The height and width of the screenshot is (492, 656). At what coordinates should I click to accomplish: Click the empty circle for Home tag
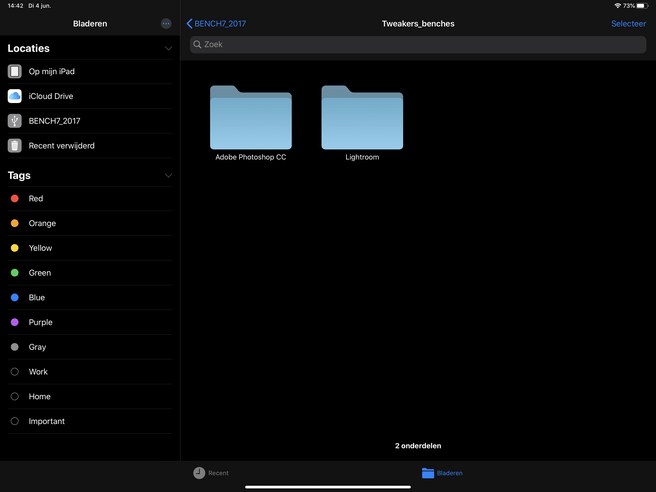click(15, 396)
